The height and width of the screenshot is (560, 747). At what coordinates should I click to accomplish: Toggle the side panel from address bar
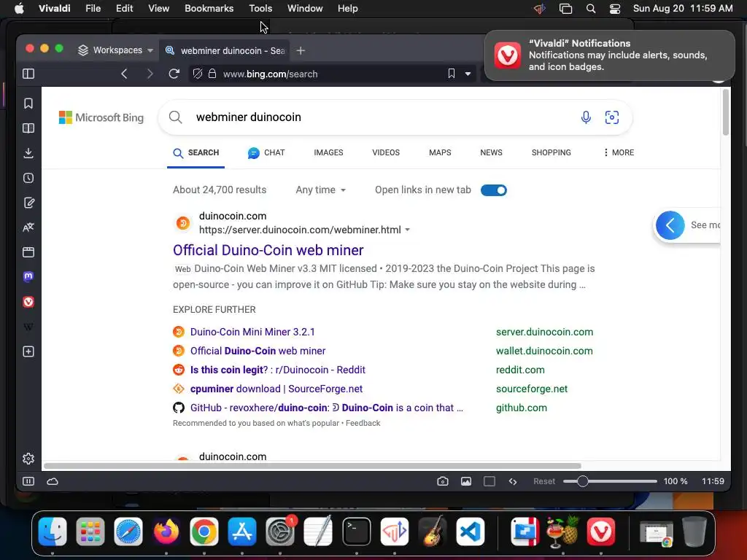[28, 74]
